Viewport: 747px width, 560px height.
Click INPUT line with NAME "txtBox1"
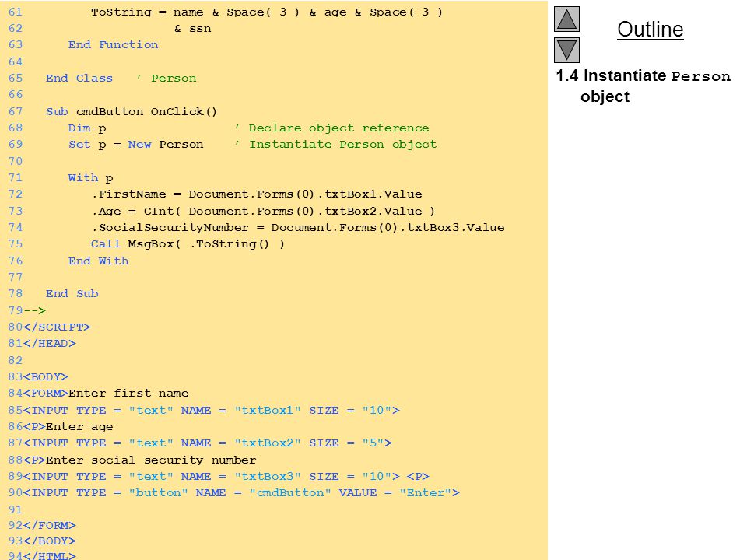click(x=212, y=410)
